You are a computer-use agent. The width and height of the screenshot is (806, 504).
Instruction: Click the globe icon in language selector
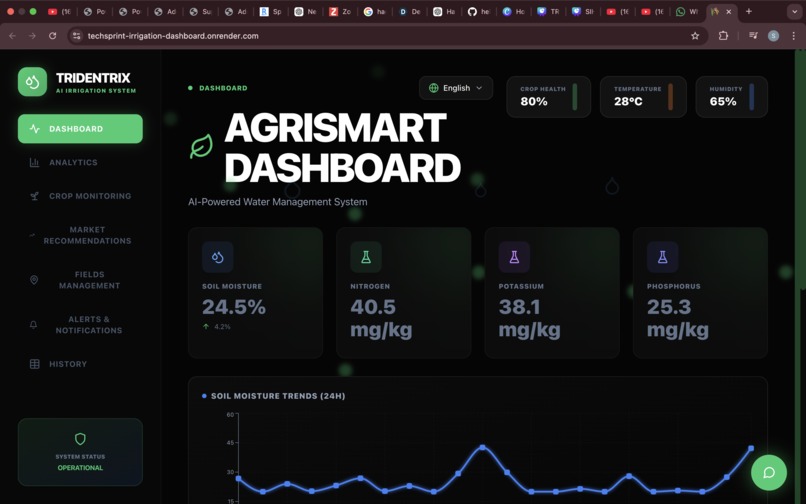coord(434,88)
